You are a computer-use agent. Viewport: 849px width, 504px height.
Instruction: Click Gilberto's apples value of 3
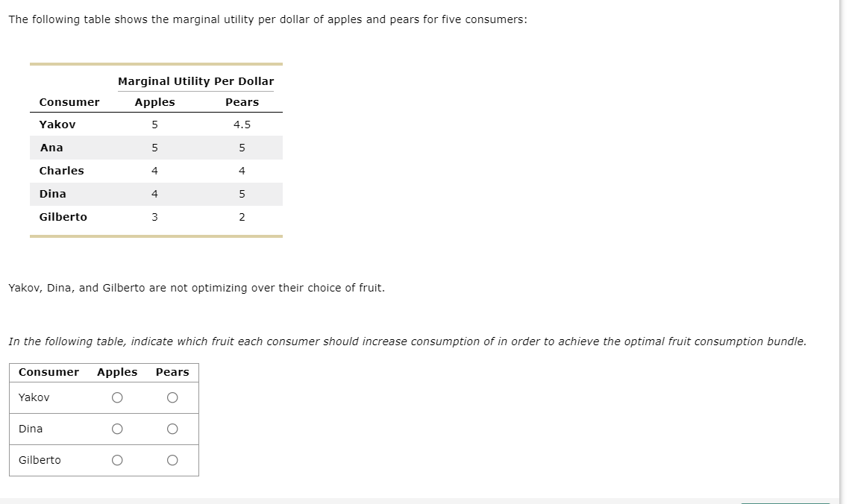coord(154,217)
